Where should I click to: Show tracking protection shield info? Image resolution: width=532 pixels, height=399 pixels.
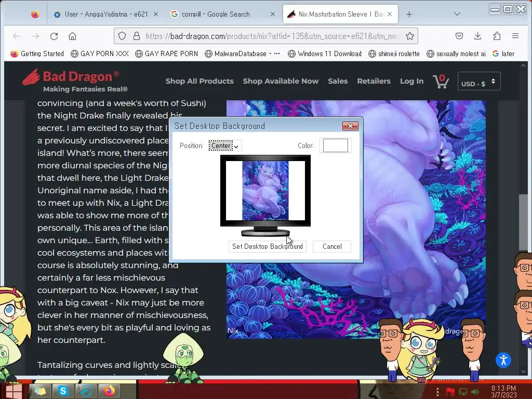pyautogui.click(x=122, y=36)
